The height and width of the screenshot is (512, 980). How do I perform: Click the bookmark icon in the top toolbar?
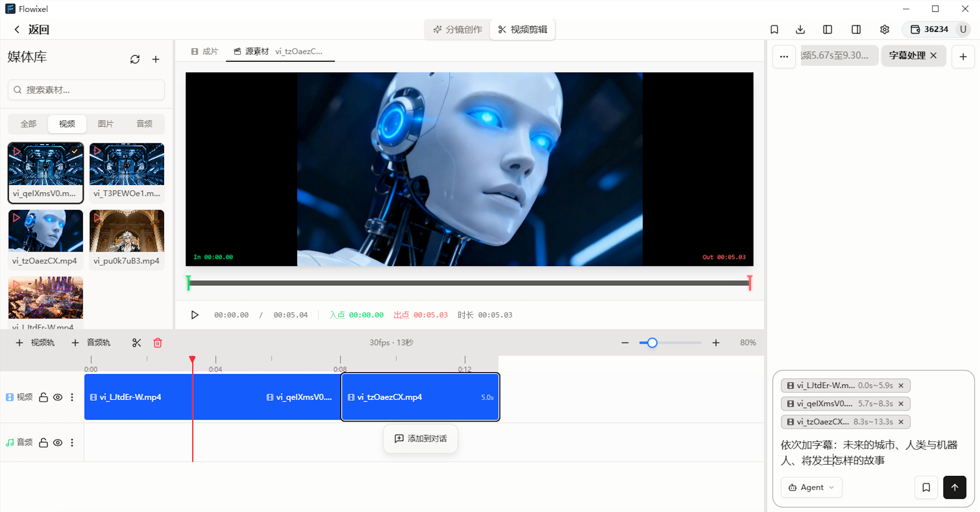pos(774,29)
